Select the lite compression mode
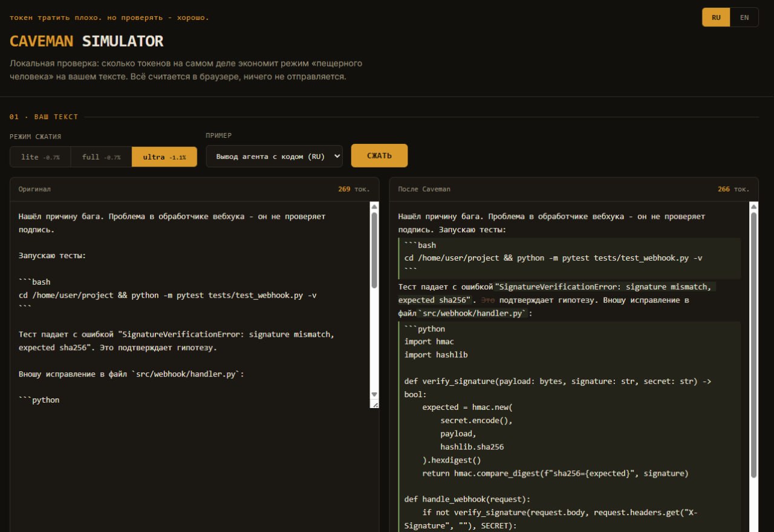The height and width of the screenshot is (532, 774). click(41, 157)
